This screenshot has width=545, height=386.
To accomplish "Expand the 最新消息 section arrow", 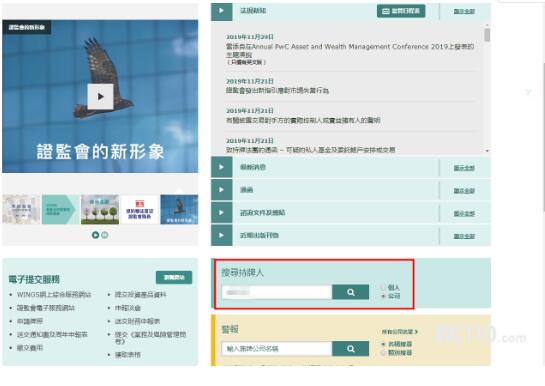I will point(221,167).
